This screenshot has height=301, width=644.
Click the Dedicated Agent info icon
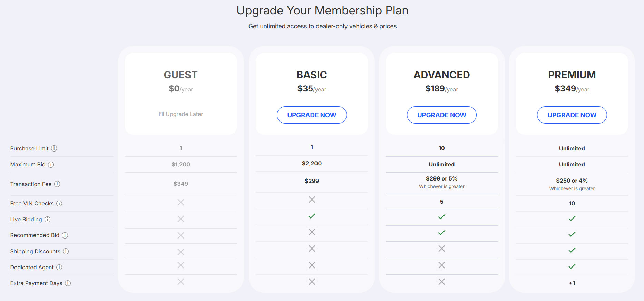(x=60, y=267)
